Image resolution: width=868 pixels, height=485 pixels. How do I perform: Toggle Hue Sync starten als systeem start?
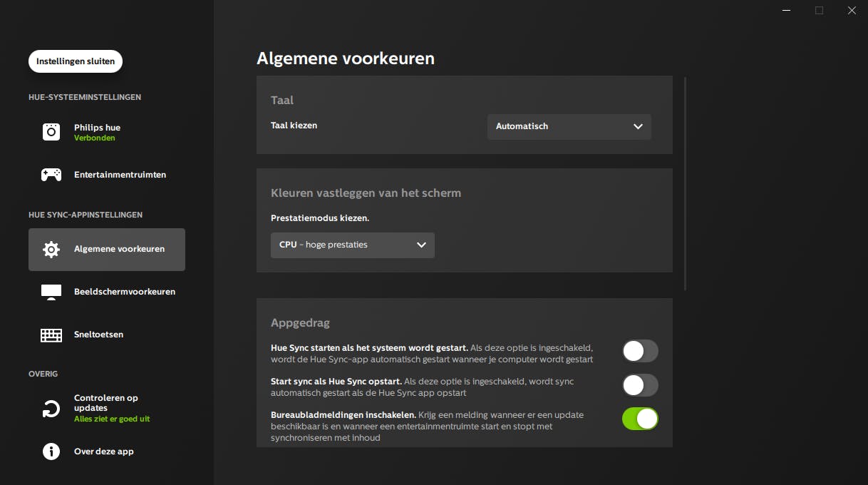point(640,351)
